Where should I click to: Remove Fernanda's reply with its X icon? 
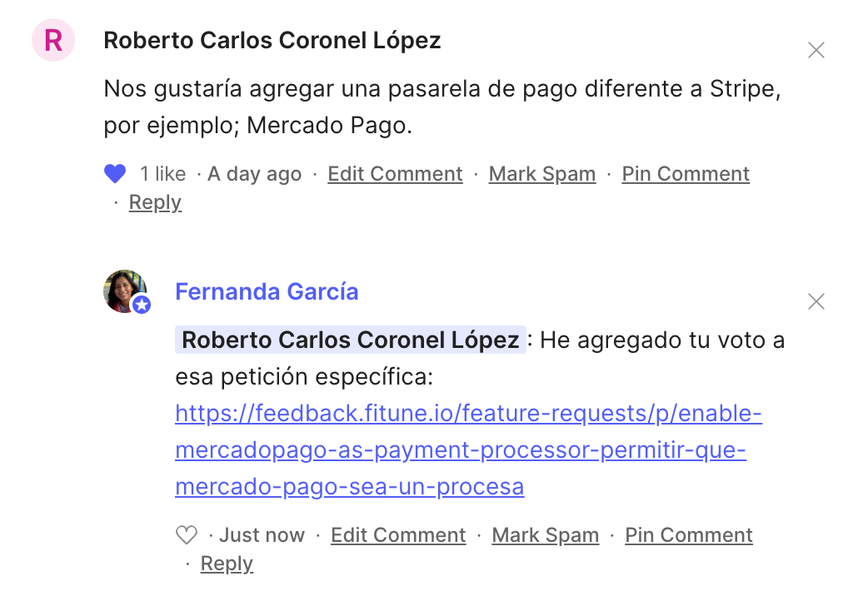[816, 301]
